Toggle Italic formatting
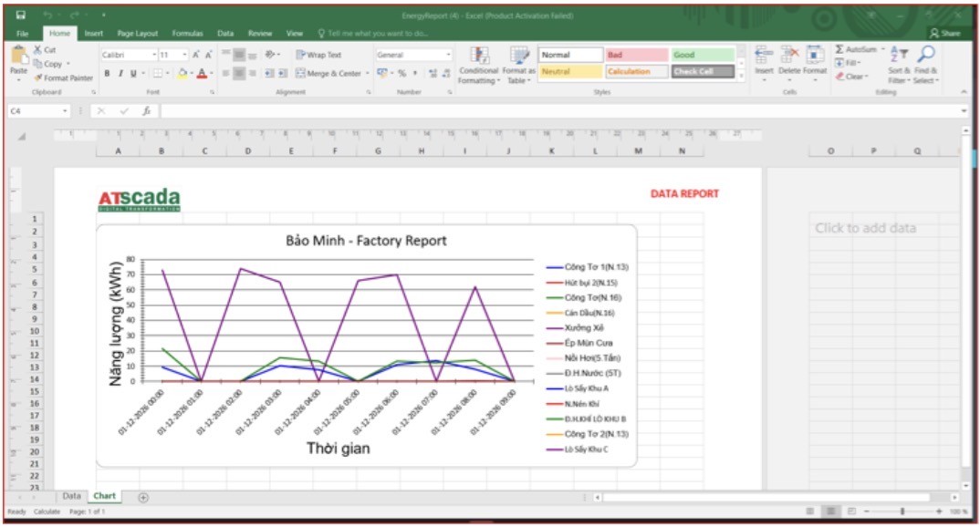980x527 pixels. pyautogui.click(x=120, y=73)
